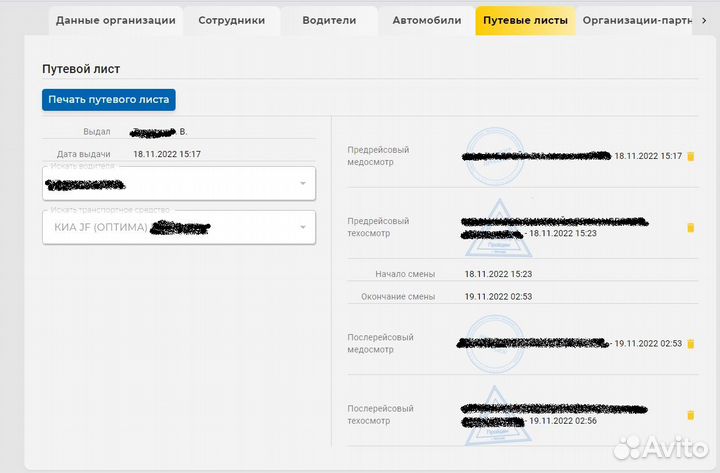Click the Начало смены label
This screenshot has width=720, height=473.
(405, 274)
